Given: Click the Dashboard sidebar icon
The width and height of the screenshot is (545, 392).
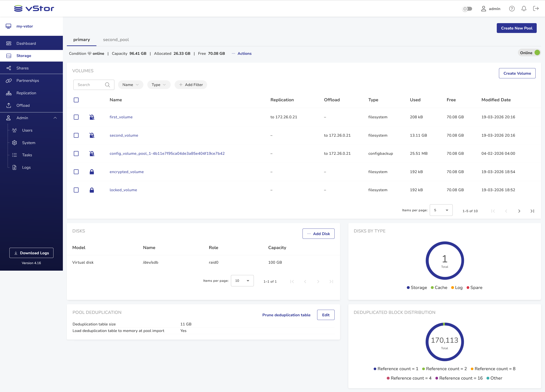Looking at the screenshot, I should (x=9, y=43).
